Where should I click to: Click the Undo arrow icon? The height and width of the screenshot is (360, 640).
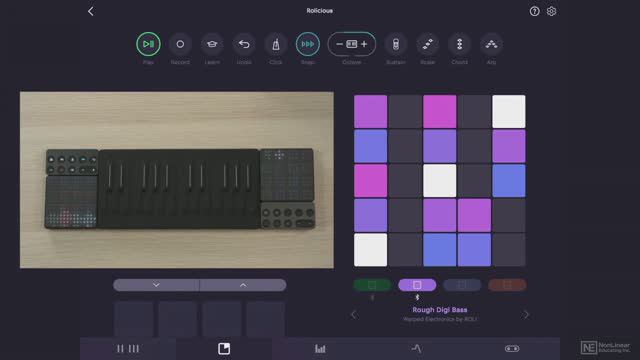pyautogui.click(x=244, y=44)
